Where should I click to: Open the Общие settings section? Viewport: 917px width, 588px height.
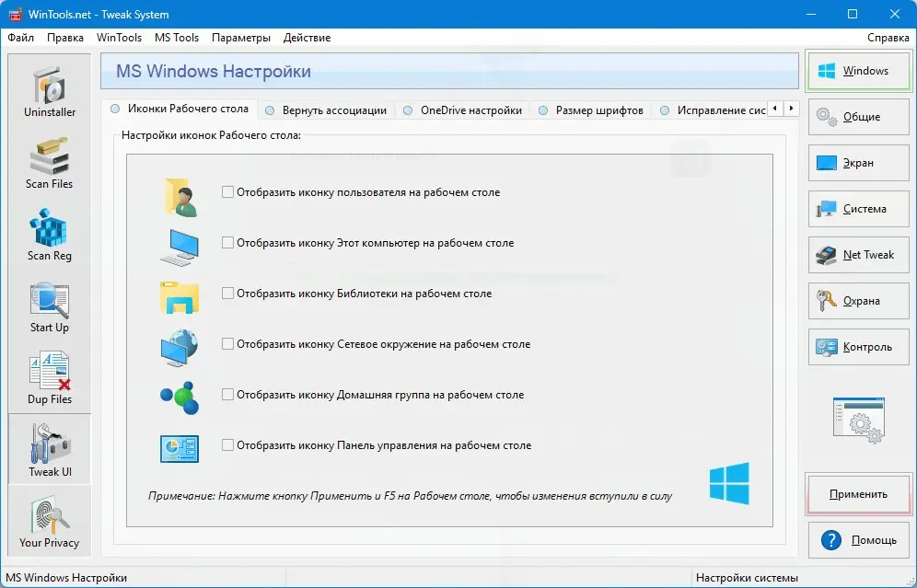[x=858, y=117]
